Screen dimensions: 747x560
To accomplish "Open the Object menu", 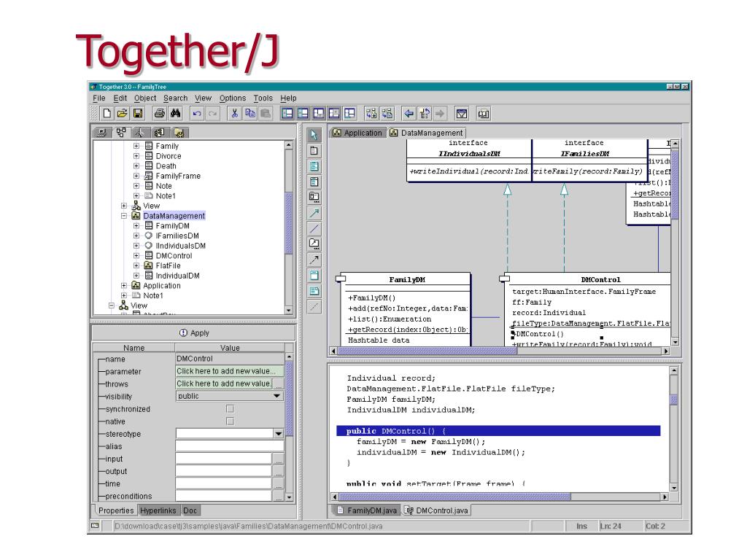I will tap(145, 98).
